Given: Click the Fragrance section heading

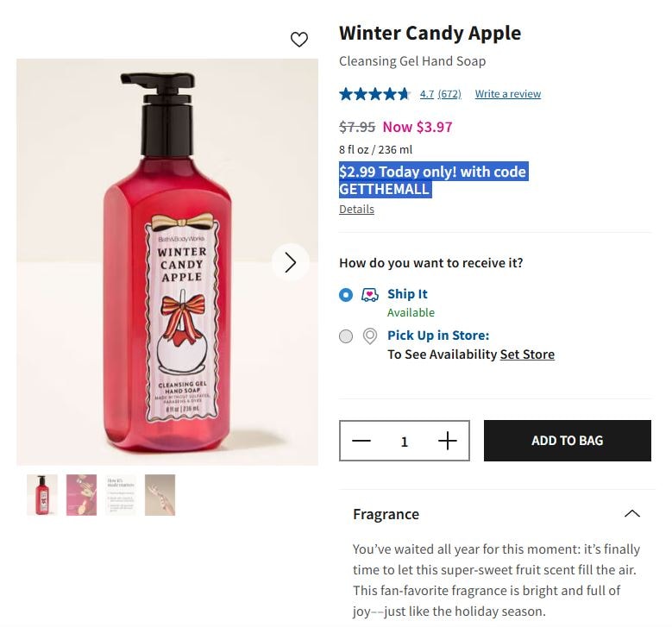Looking at the screenshot, I should pyautogui.click(x=386, y=514).
